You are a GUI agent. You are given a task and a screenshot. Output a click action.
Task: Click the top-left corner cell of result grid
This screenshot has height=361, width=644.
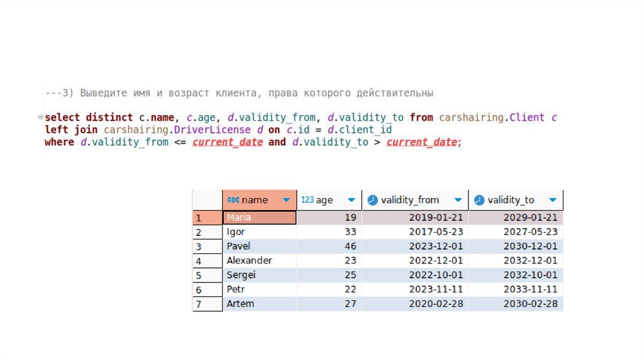pos(207,200)
